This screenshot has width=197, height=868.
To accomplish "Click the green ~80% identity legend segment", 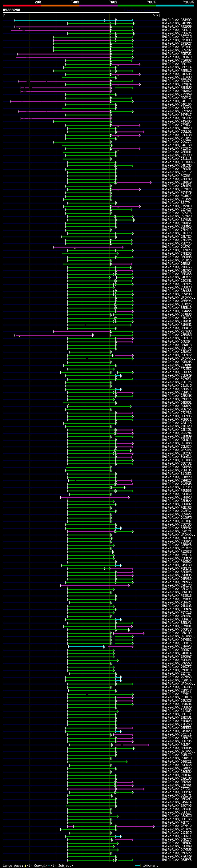I will [x=137, y=6].
